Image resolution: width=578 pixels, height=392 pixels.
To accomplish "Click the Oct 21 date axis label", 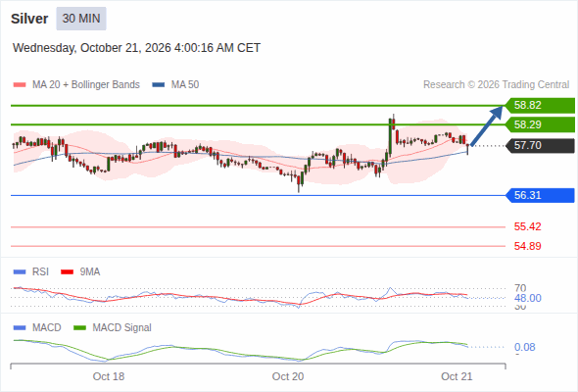I will 457,376.
